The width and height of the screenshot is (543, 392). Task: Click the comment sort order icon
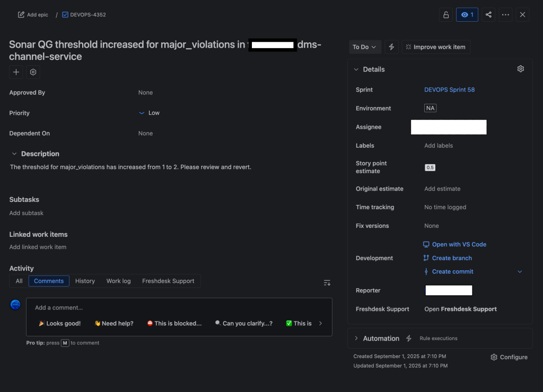(x=327, y=283)
